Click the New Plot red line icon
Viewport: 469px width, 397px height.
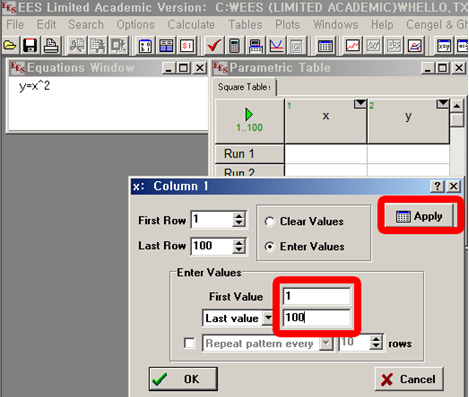352,45
